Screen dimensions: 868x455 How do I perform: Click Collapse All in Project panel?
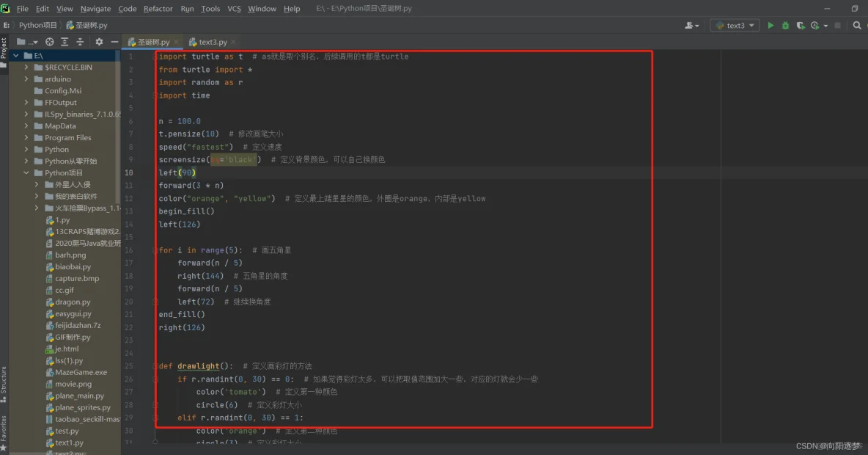(x=80, y=42)
